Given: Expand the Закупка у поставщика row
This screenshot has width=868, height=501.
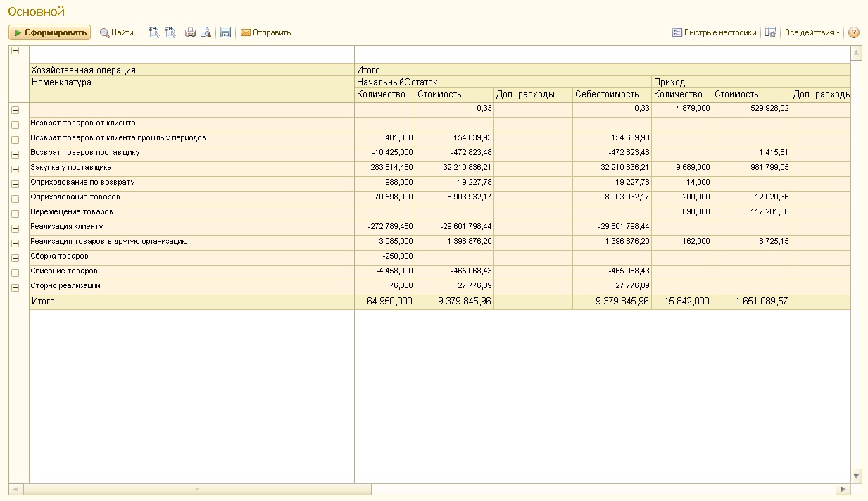Looking at the screenshot, I should pos(15,169).
